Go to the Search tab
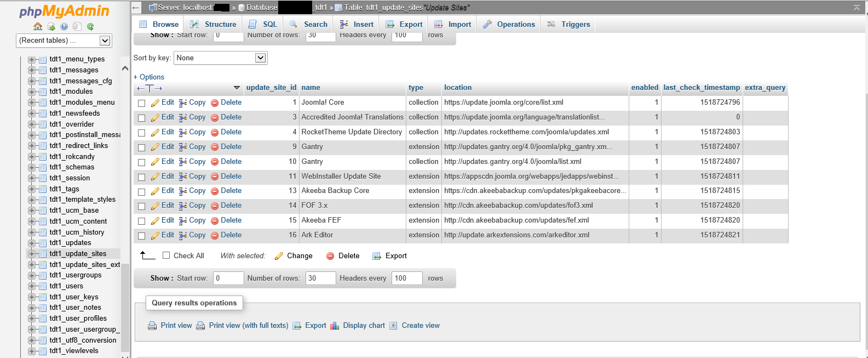This screenshot has width=868, height=358. [308, 24]
